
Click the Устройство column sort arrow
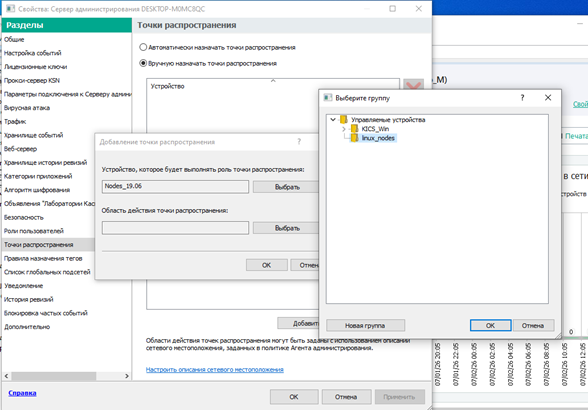(x=273, y=80)
